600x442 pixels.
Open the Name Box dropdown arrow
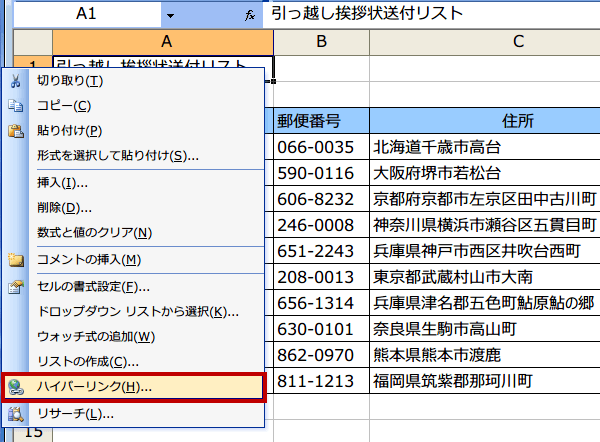click(170, 15)
